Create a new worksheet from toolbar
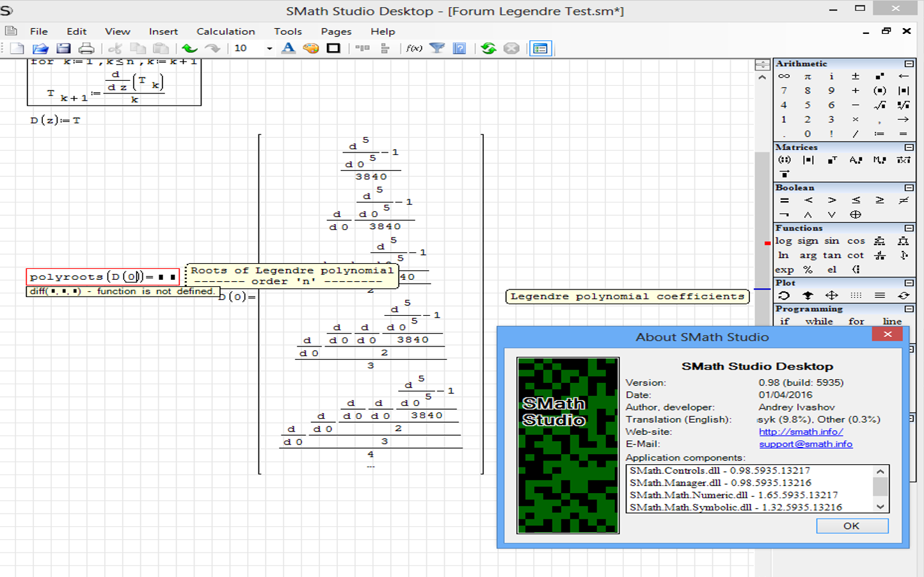924x577 pixels. [x=17, y=49]
